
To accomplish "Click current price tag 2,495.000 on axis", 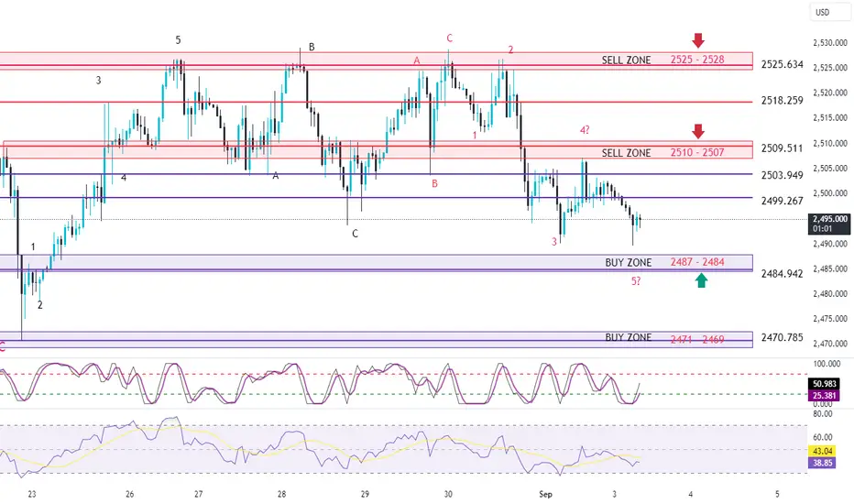I will click(829, 224).
